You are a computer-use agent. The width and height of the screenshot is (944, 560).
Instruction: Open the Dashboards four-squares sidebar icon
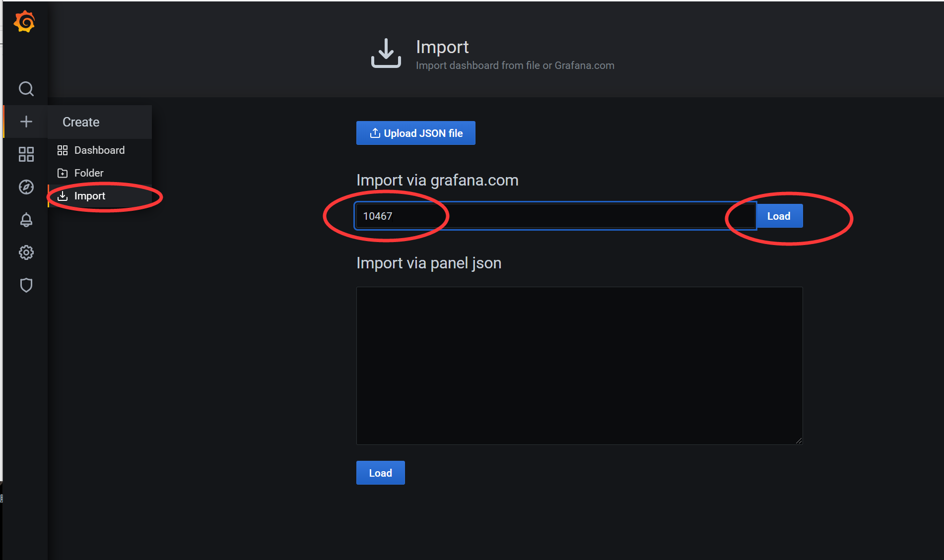click(26, 154)
